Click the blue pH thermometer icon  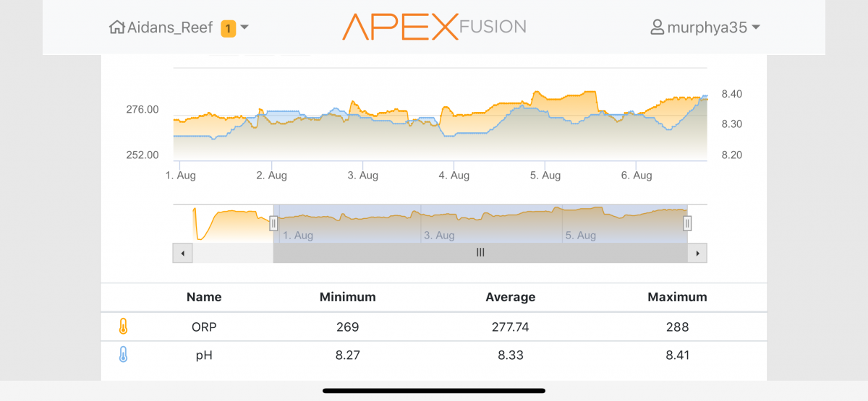(123, 355)
